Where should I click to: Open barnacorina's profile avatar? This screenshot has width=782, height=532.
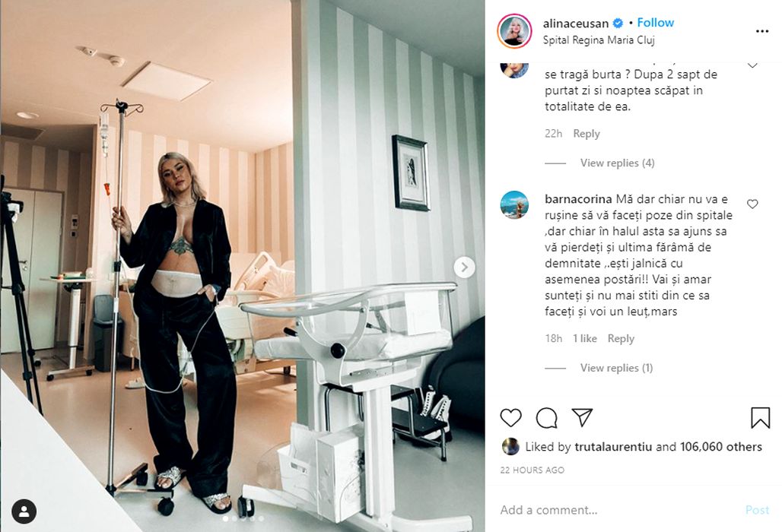[514, 204]
